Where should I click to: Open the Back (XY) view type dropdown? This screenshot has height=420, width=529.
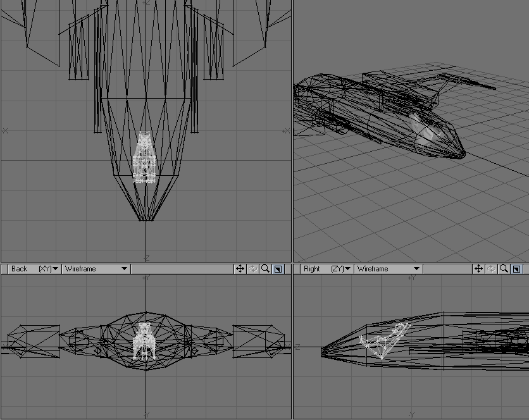(34, 269)
